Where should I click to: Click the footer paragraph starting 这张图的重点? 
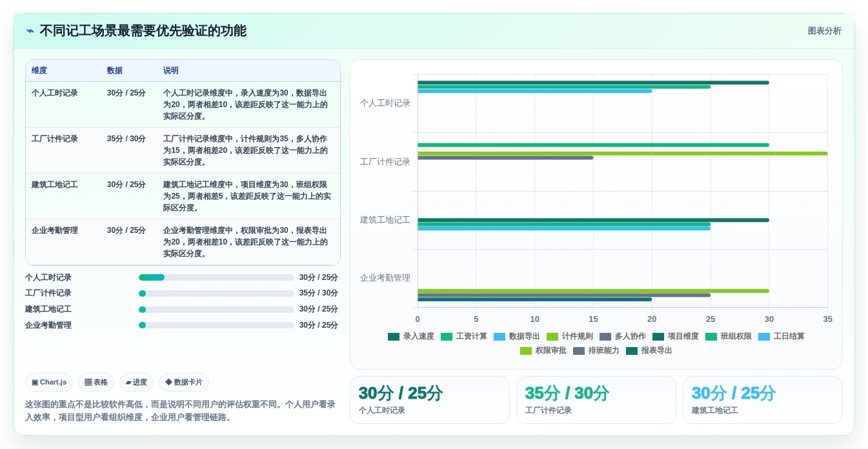point(181,411)
